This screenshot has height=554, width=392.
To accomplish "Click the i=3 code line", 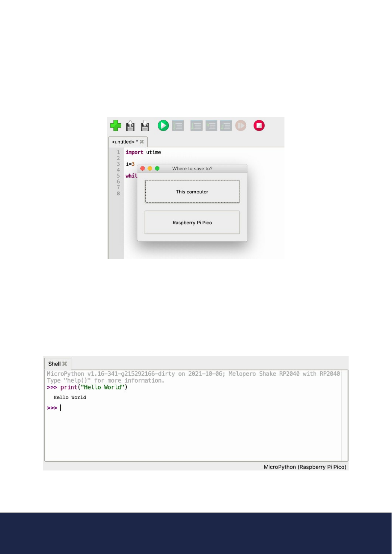I will click(130, 164).
